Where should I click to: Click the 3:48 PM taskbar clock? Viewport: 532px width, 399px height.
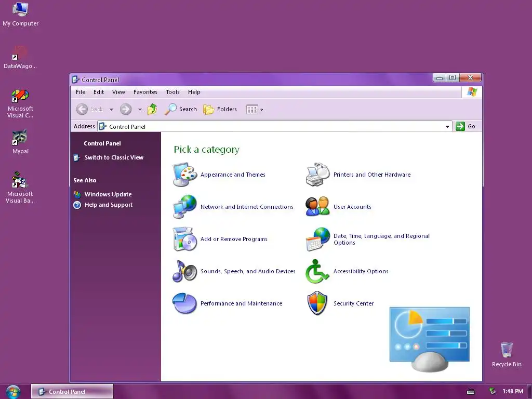tap(513, 391)
